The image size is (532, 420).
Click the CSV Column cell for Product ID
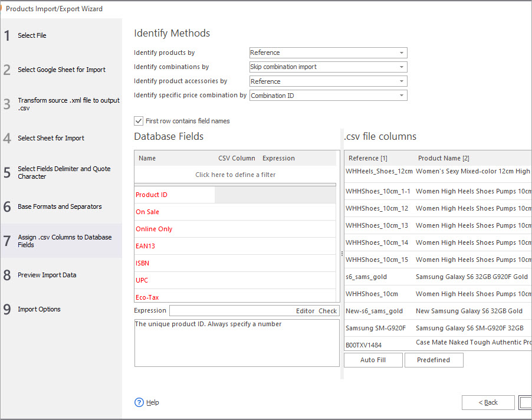(x=237, y=195)
